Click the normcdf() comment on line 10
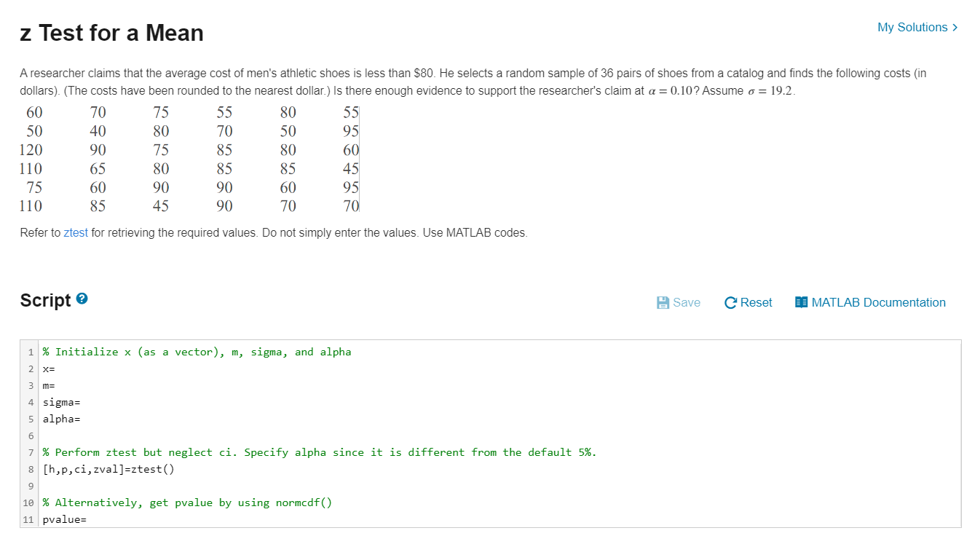Screen dimensions: 980x536 (x=187, y=502)
